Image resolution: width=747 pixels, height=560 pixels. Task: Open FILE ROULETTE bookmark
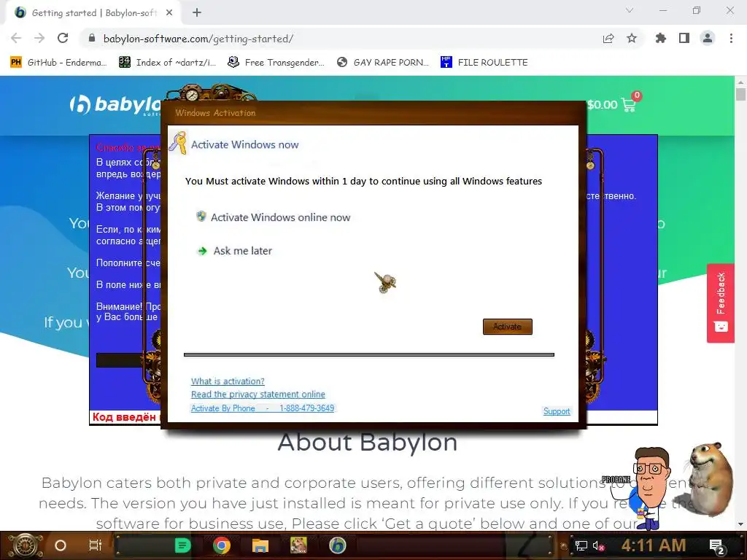[484, 63]
